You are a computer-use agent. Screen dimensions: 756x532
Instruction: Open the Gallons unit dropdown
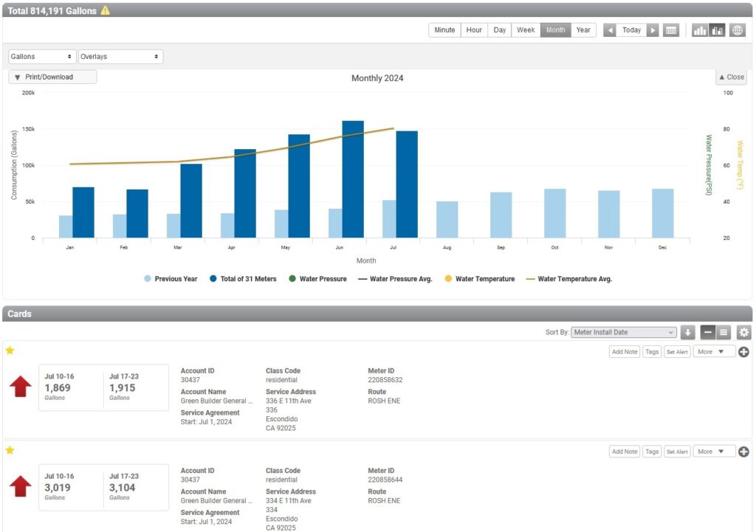[x=42, y=57]
